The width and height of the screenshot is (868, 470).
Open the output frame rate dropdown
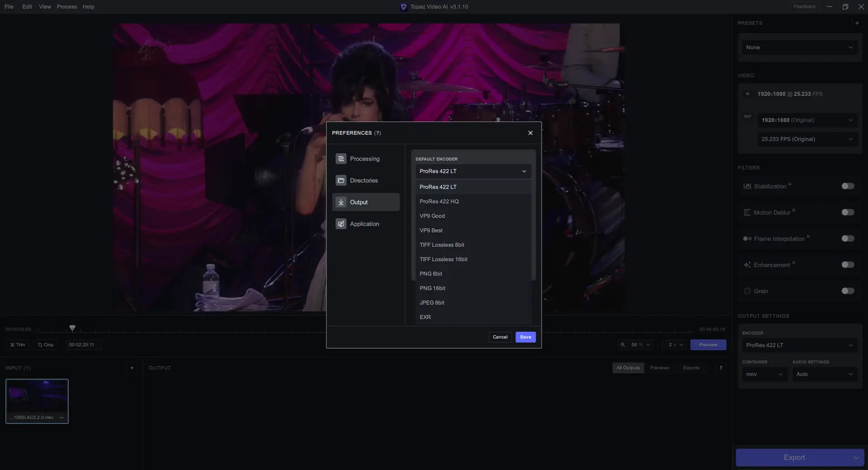tap(807, 139)
